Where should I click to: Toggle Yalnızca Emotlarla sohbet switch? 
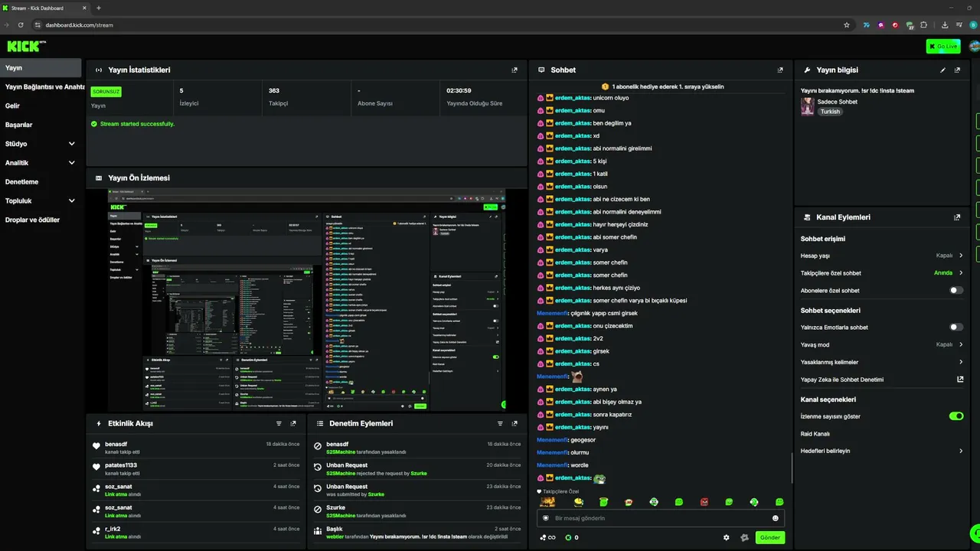[956, 327]
